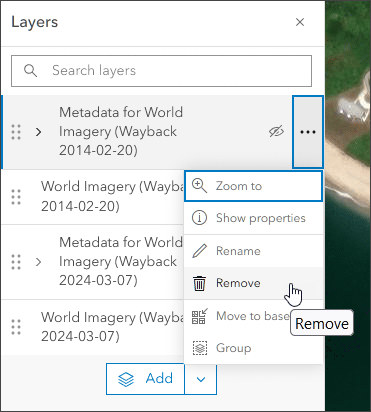Expand the Metadata Wayback 2014-02-20 layer

coord(39,132)
